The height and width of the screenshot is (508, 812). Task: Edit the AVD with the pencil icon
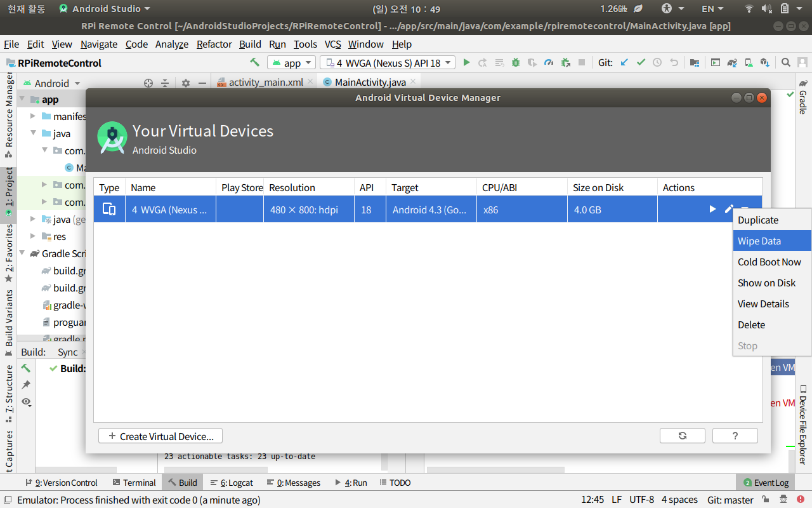(x=729, y=209)
